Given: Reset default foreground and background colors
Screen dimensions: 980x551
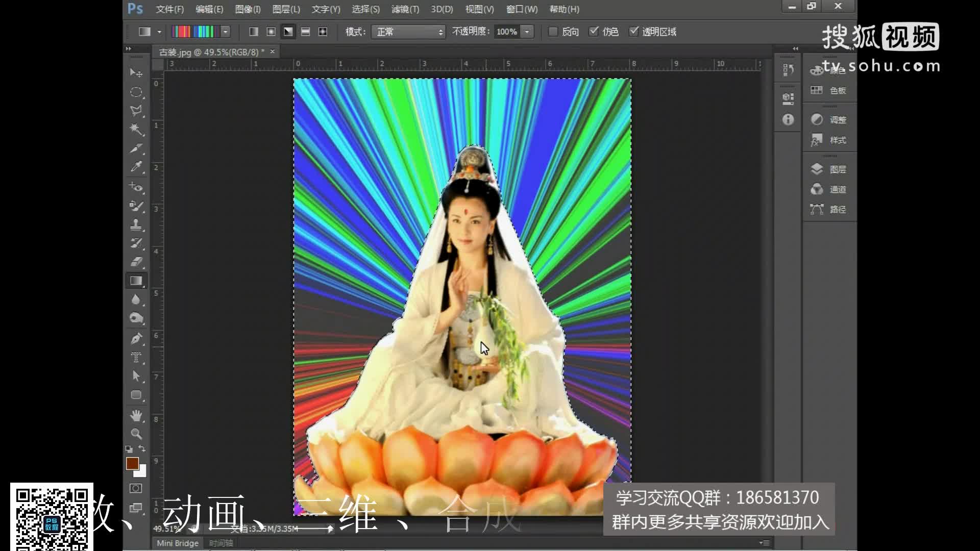Looking at the screenshot, I should (x=129, y=449).
